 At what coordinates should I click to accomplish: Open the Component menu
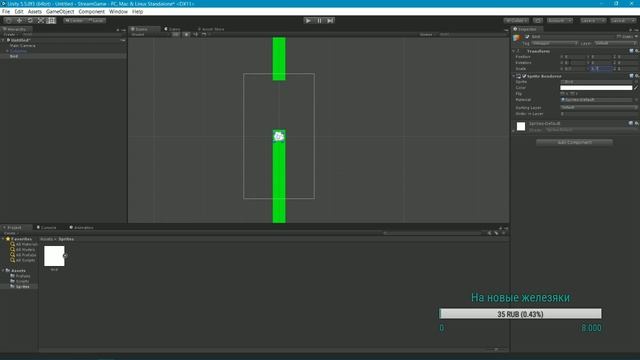pos(91,11)
